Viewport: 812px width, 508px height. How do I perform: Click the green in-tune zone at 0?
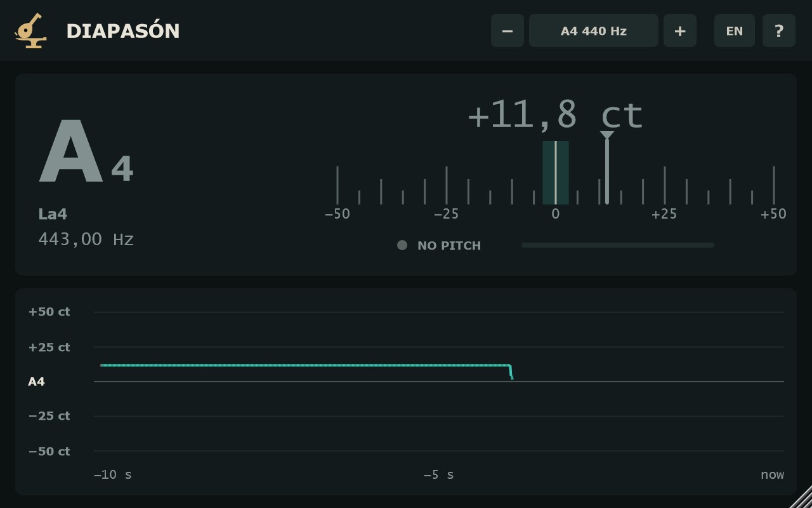[556, 173]
